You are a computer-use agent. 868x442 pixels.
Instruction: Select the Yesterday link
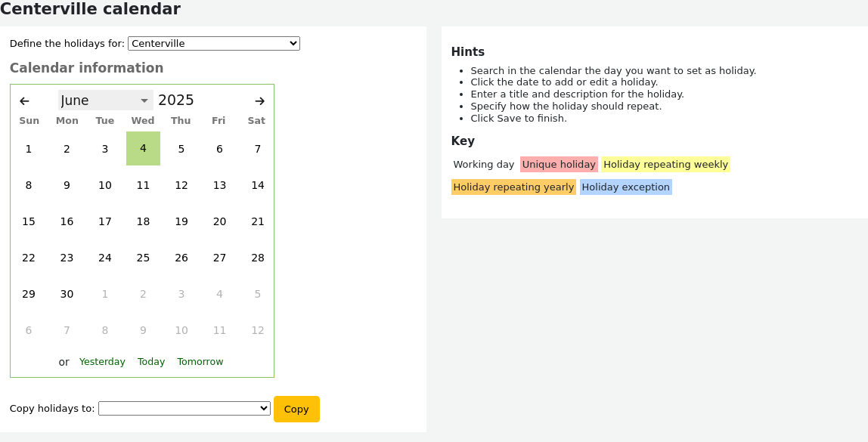tap(102, 361)
